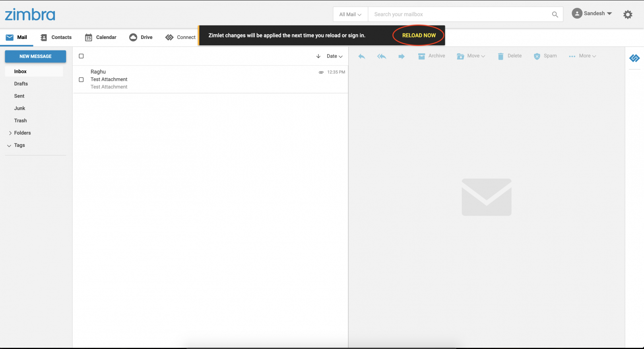The height and width of the screenshot is (349, 644).
Task: Click the Drive cloud icon
Action: [133, 37]
